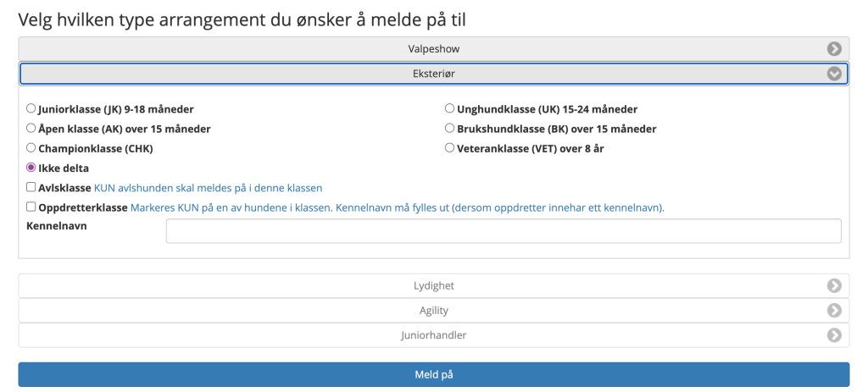Screen dimensions: 868x392
Task: Click the down-arrow icon on Eksteriør header
Action: click(x=834, y=75)
